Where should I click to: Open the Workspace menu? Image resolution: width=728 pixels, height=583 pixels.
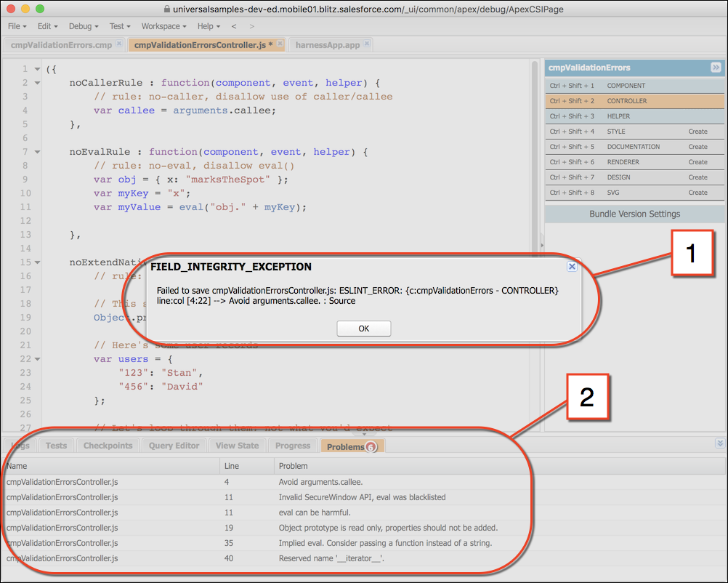pyautogui.click(x=164, y=26)
